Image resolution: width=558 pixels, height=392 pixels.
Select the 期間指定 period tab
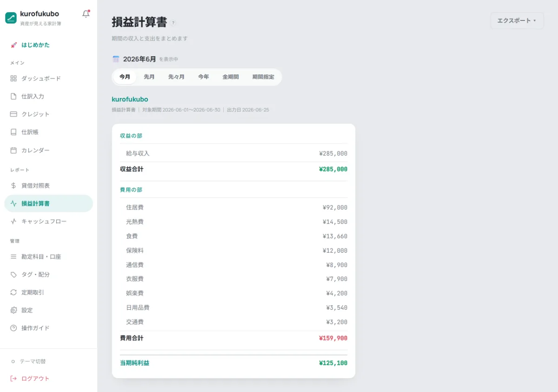coord(263,77)
